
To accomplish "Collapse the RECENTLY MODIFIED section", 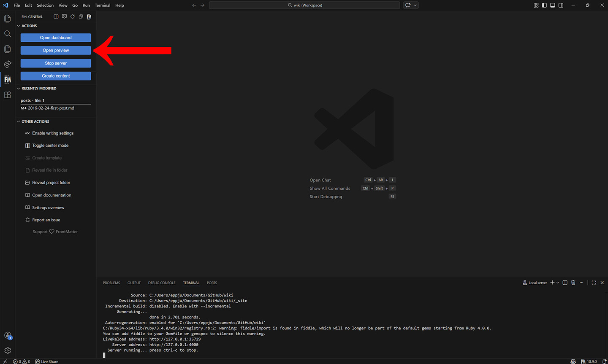I will coord(39,89).
